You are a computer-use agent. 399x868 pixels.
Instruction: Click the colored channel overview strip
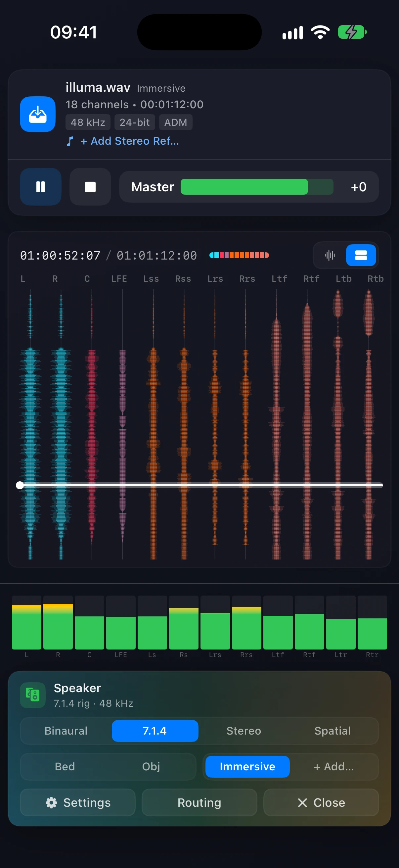pos(239,255)
